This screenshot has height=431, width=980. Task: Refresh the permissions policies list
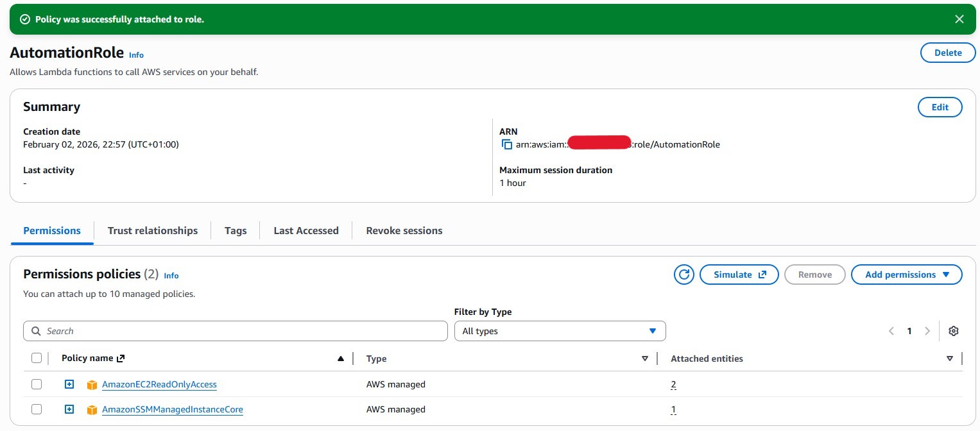click(x=683, y=275)
